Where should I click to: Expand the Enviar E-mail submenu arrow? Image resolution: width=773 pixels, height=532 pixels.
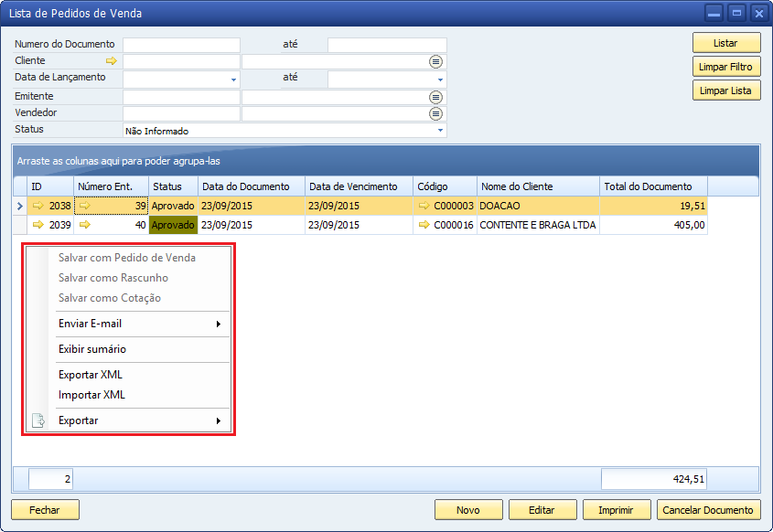tap(218, 324)
